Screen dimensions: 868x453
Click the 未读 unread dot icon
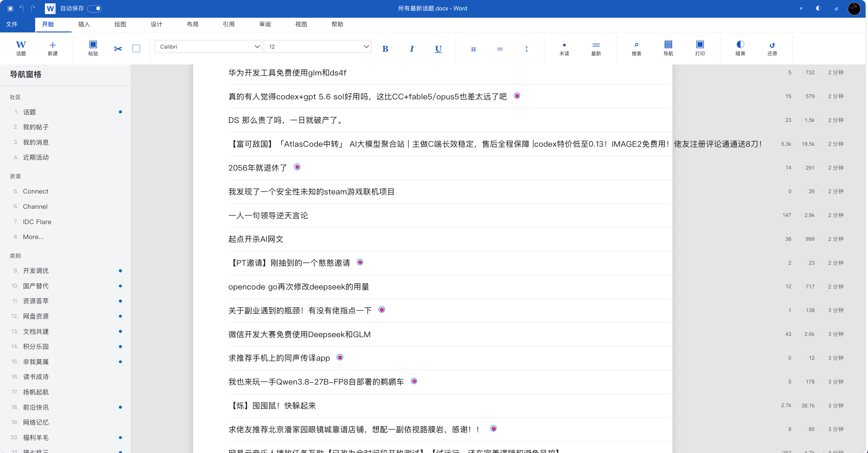(564, 45)
